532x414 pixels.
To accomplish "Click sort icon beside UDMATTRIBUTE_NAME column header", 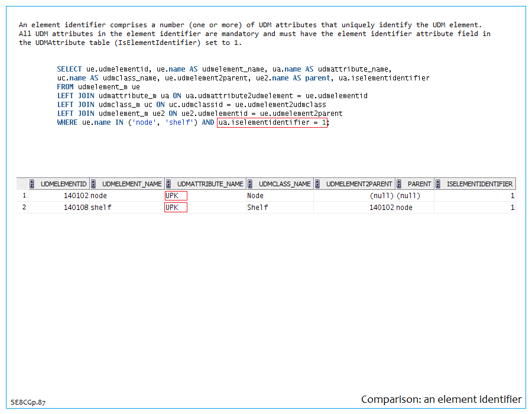I will coord(168,184).
